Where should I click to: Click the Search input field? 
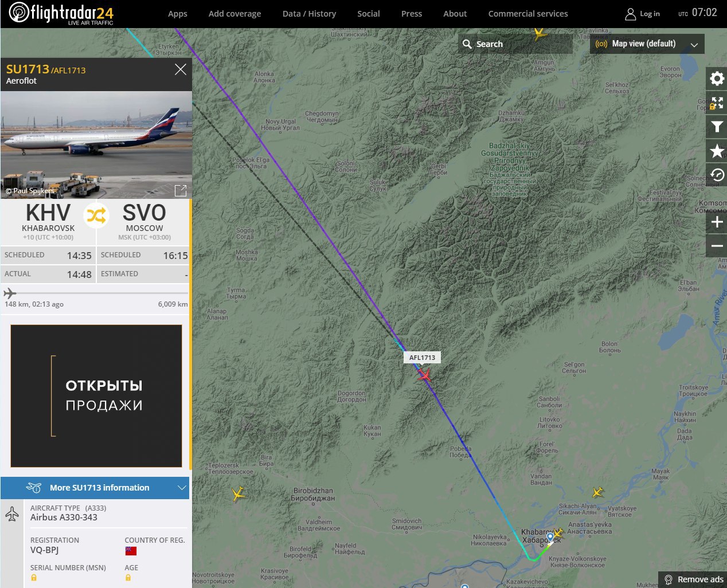[515, 44]
